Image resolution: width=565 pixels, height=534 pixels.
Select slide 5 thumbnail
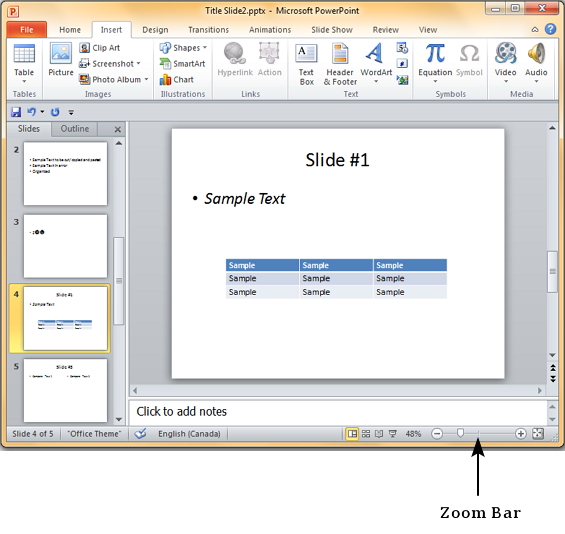(65, 390)
